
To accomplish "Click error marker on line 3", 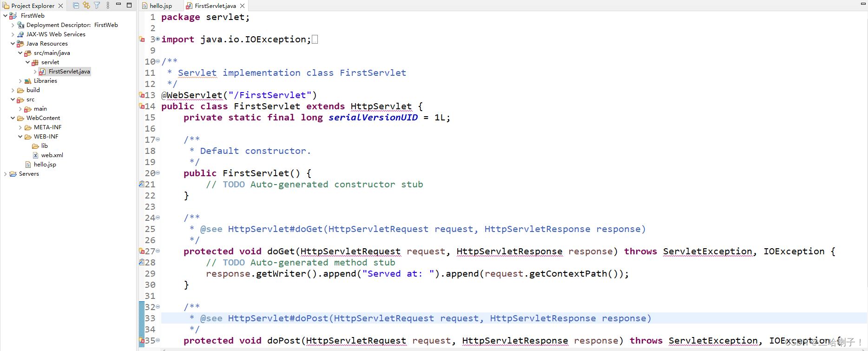I will point(142,39).
